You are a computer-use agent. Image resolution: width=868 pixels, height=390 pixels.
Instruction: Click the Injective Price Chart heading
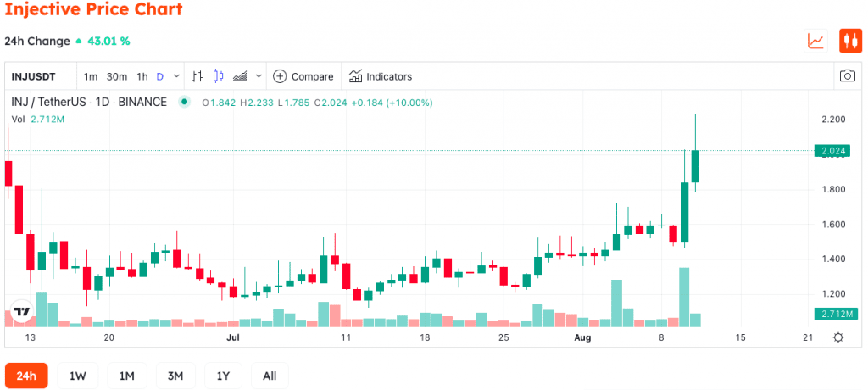[93, 8]
